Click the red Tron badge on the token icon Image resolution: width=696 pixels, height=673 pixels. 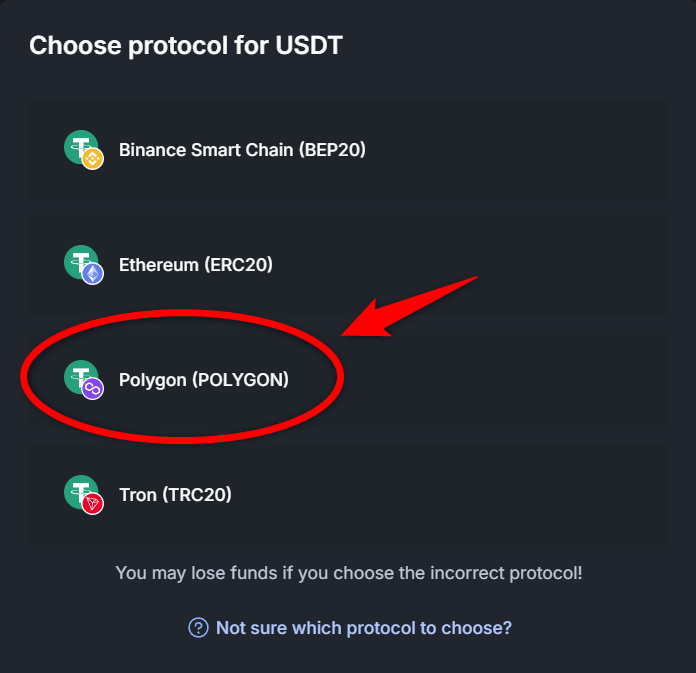pos(93,503)
